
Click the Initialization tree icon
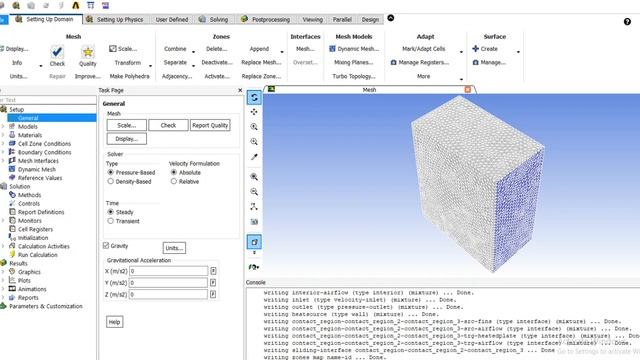click(x=12, y=238)
